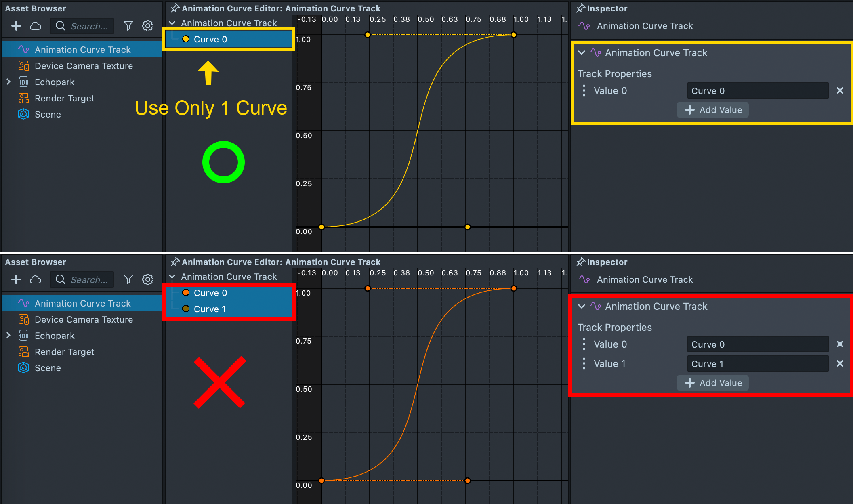Collapse Animation Curve Track in top curve editor
853x504 pixels.
pyautogui.click(x=172, y=23)
